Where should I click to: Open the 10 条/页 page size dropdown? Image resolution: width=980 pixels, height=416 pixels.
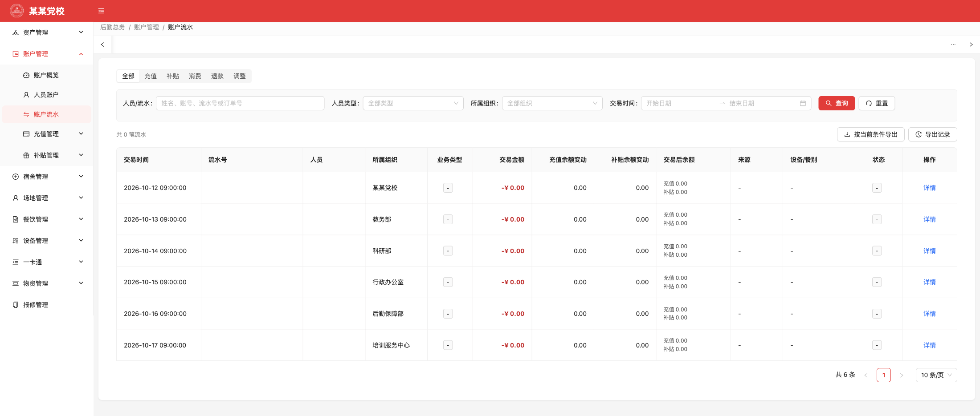click(x=936, y=375)
